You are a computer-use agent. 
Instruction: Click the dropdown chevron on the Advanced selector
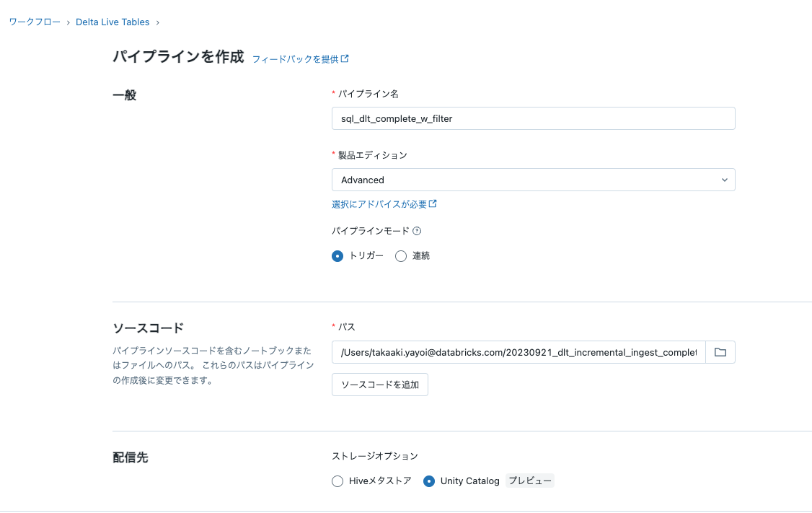(724, 180)
